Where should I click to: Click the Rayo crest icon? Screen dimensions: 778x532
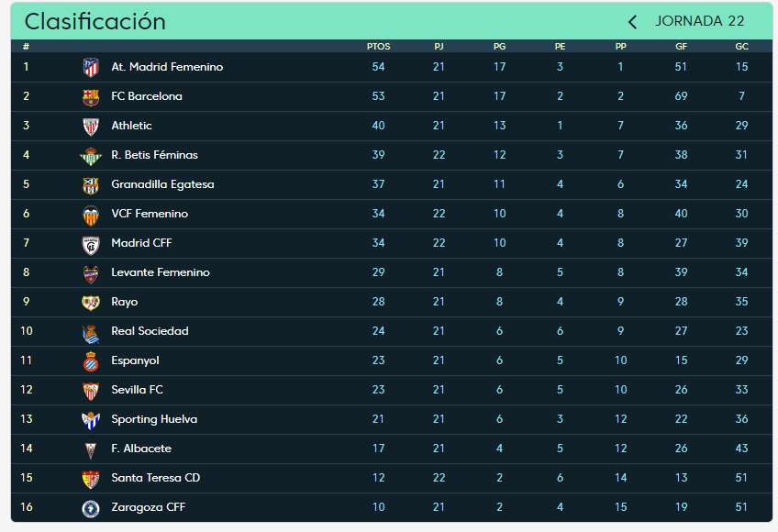pyautogui.click(x=91, y=302)
